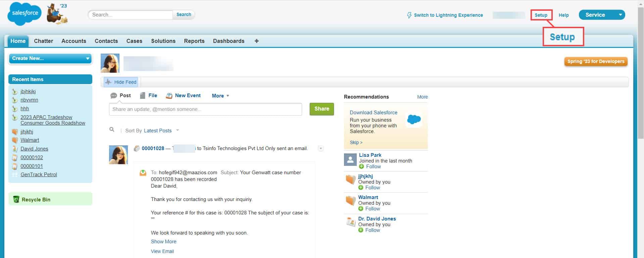The image size is (644, 258).
Task: Toggle Hide Feed
Action: (121, 82)
